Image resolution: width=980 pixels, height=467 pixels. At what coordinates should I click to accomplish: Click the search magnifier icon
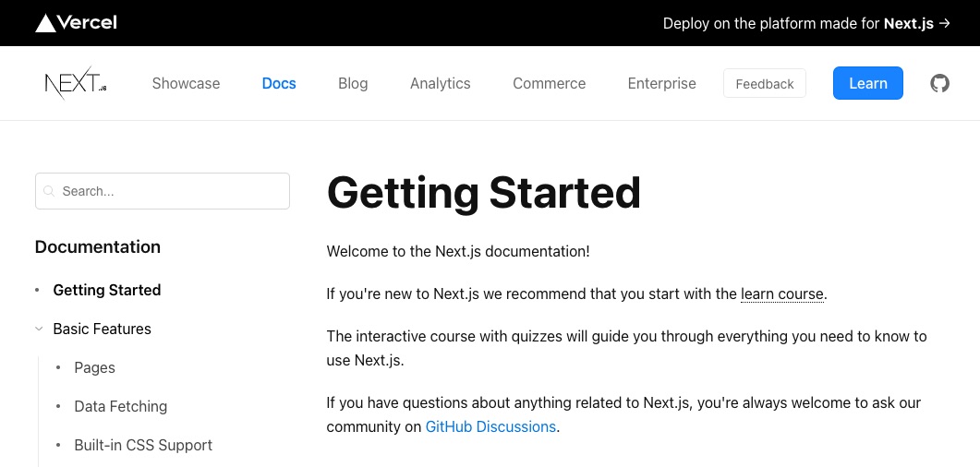(49, 191)
